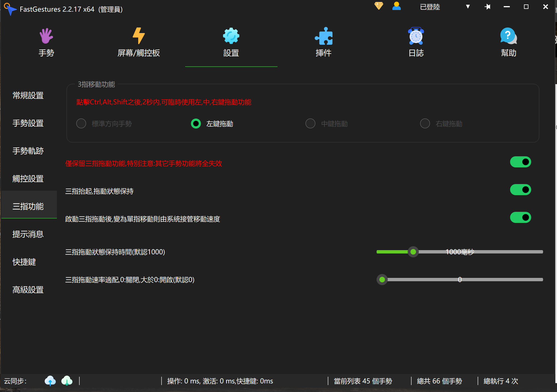557x392 pixels.
Task: Click the diamond premium icon
Action: click(379, 6)
